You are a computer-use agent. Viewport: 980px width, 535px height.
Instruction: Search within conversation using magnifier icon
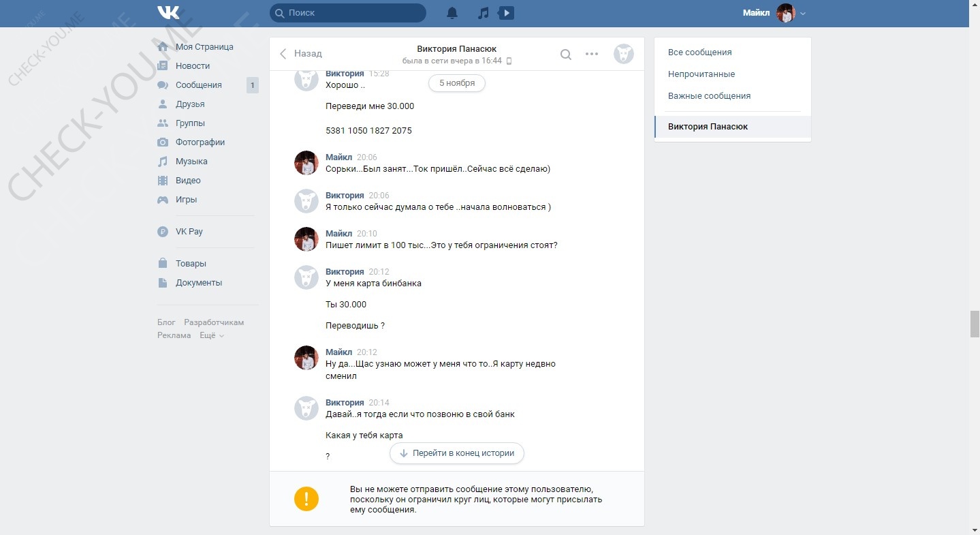[x=566, y=55]
